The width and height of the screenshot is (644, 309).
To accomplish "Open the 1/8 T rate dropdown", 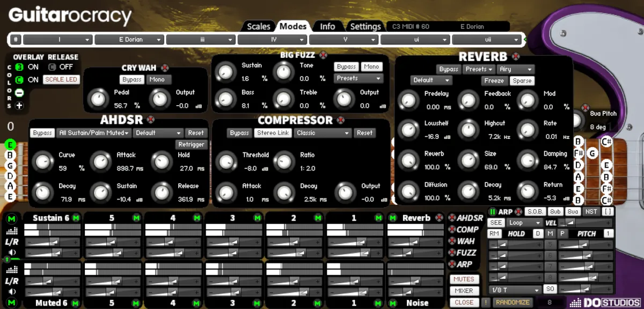I will pyautogui.click(x=516, y=290).
